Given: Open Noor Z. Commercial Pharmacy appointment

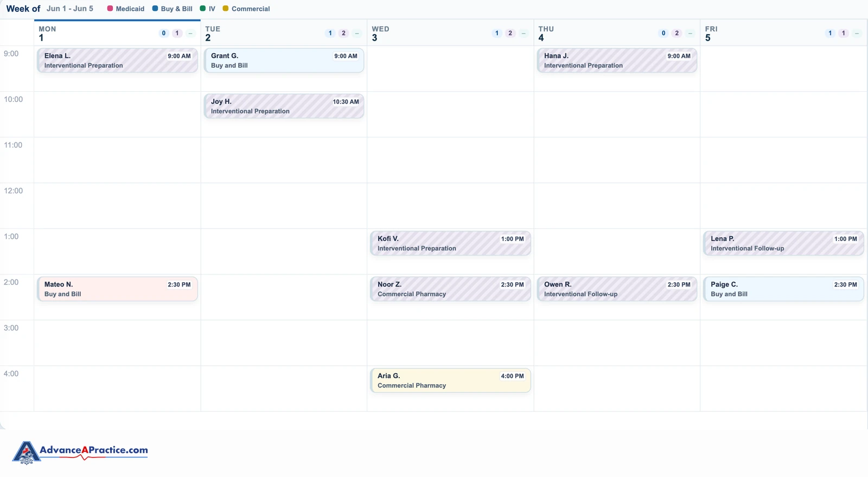Looking at the screenshot, I should (450, 289).
